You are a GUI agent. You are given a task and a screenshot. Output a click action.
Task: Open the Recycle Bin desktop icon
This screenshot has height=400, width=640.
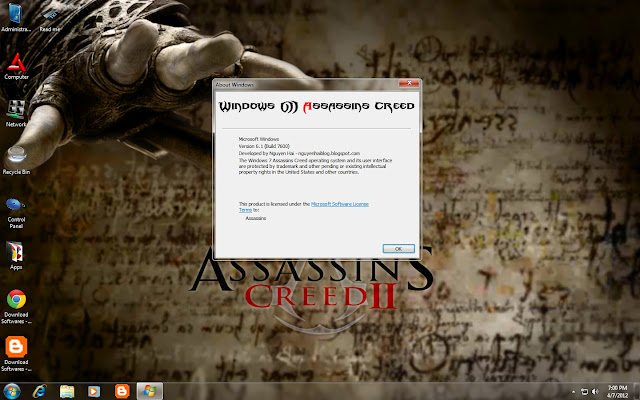pos(16,160)
